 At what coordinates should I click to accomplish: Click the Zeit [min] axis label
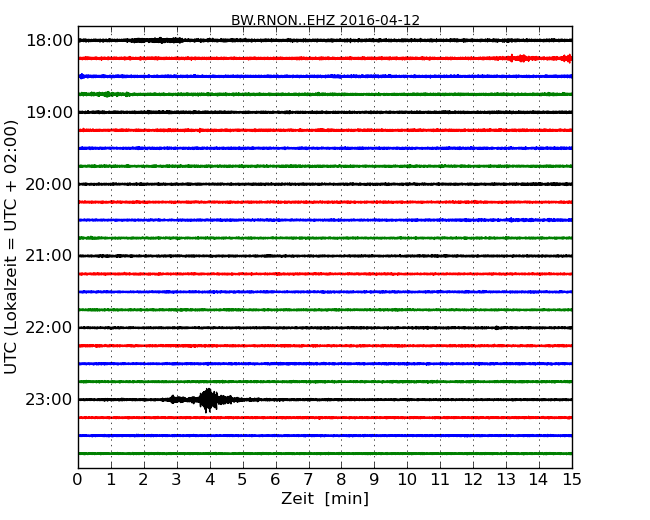click(325, 498)
